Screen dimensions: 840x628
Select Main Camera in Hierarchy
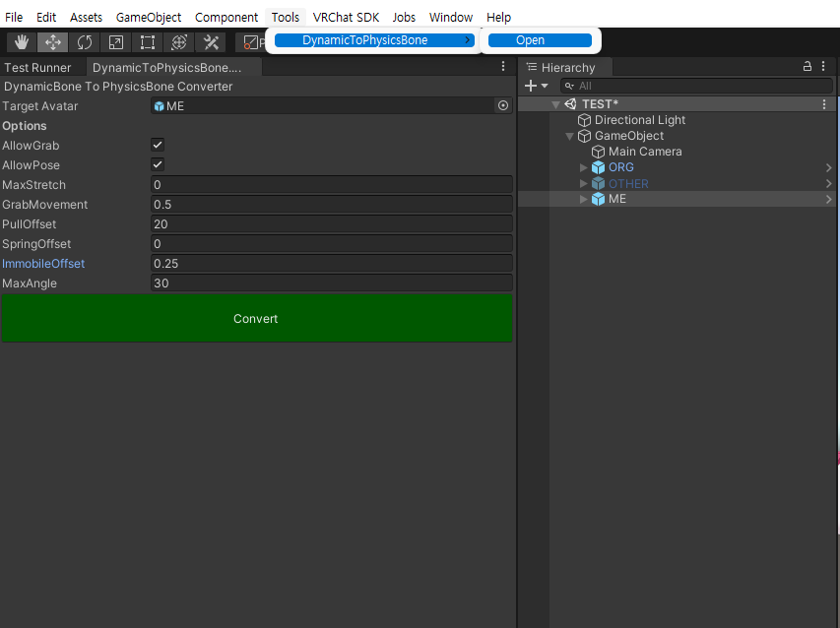(645, 152)
